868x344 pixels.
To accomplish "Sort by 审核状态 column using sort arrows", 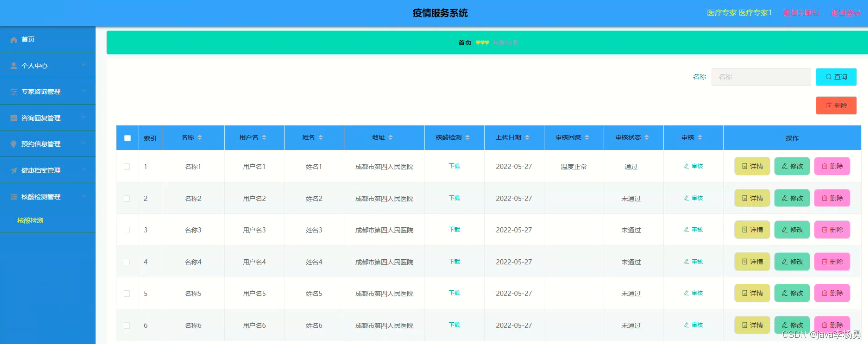I will tap(647, 138).
